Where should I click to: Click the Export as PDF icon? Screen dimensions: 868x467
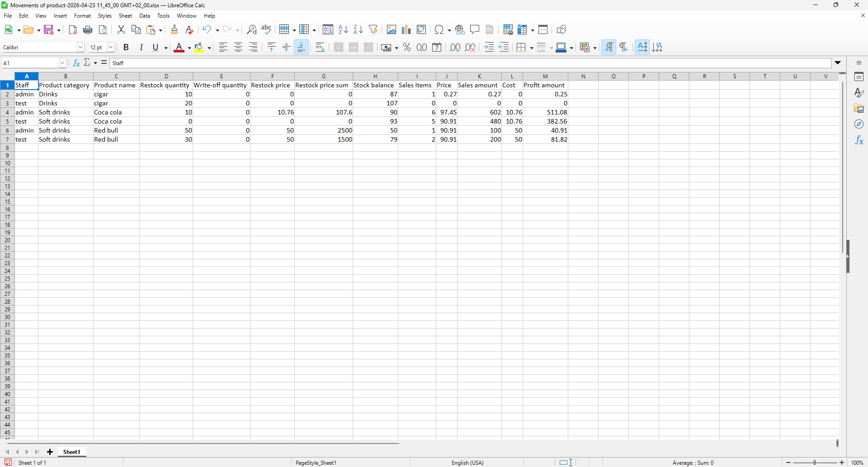[x=73, y=30]
